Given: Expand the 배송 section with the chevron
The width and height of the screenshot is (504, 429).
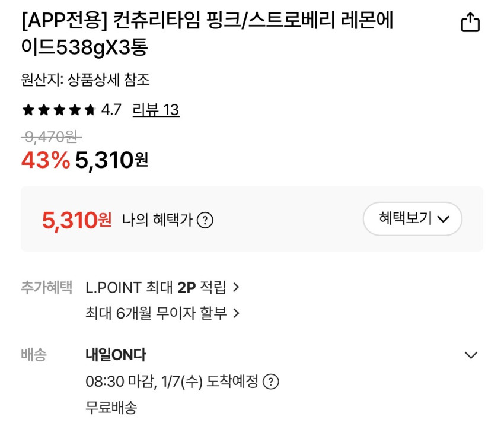Looking at the screenshot, I should point(471,355).
